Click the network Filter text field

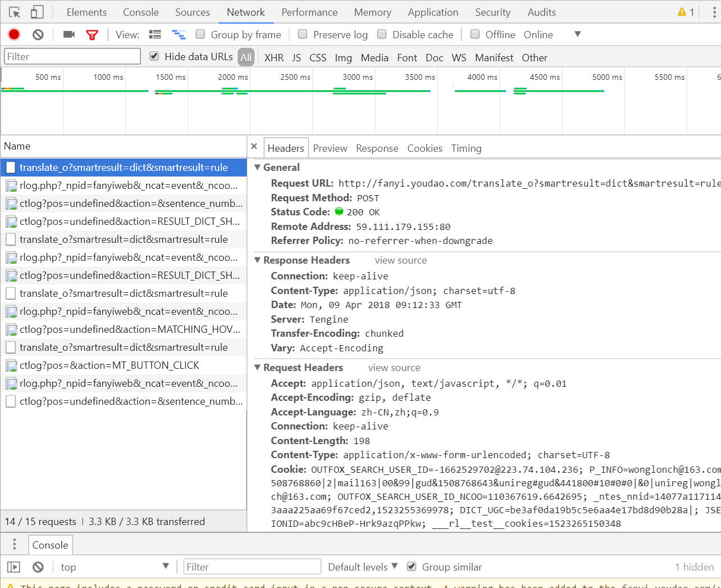click(72, 56)
